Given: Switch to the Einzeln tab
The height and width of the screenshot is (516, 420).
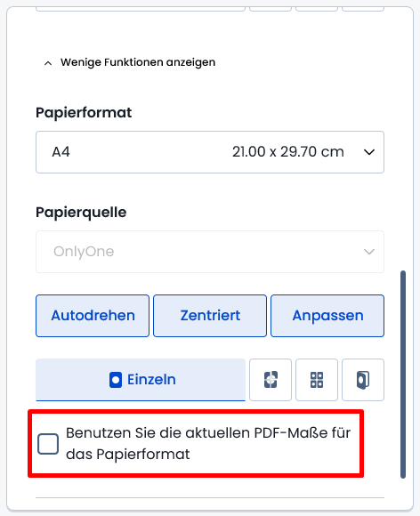Looking at the screenshot, I should [141, 380].
